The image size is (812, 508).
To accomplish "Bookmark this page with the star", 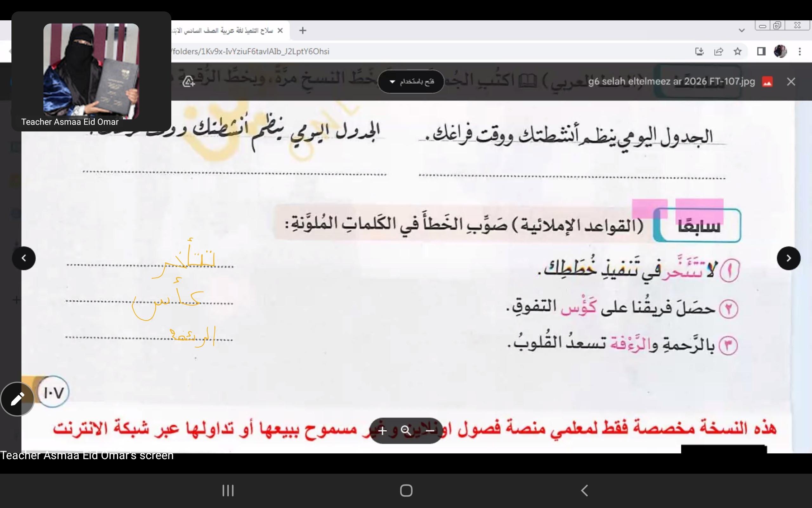I will click(737, 51).
